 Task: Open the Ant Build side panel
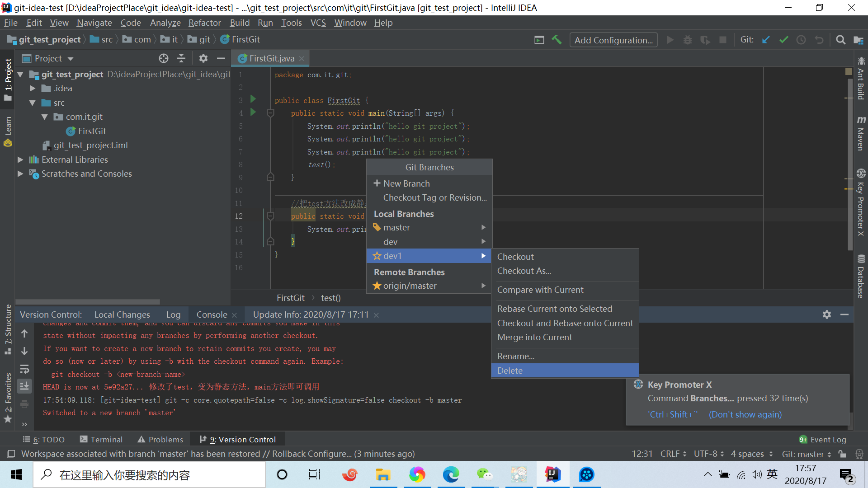pos(861,78)
